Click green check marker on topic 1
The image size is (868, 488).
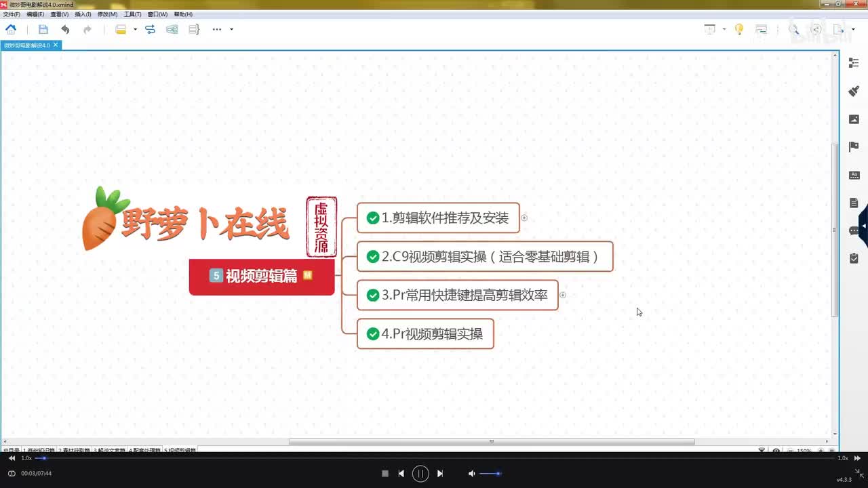point(372,218)
